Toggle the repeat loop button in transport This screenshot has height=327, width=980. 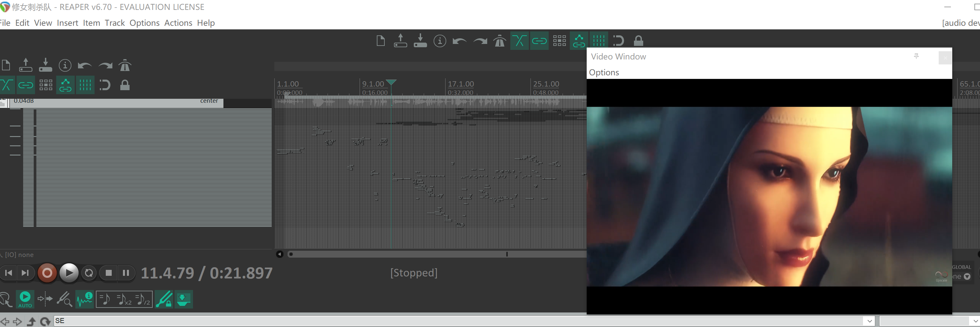[x=89, y=273]
